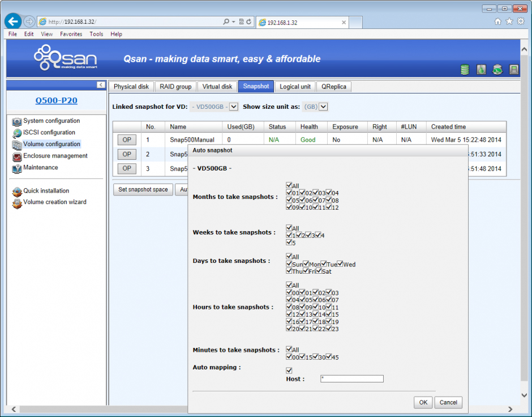Switch to the Logical unit tab
The height and width of the screenshot is (417, 532).
click(295, 87)
